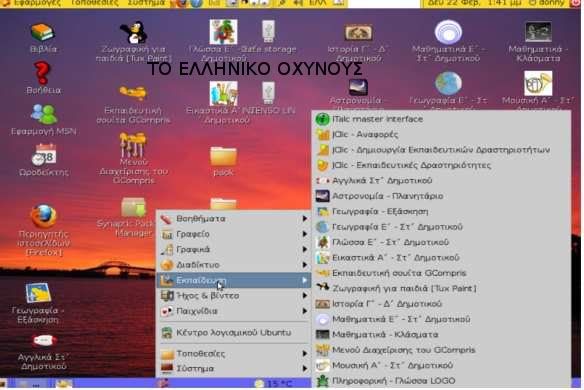Viewport: 584px width, 390px height.
Task: Select Αστρονομία - Πλανητάριο menu entry
Action: [441, 196]
